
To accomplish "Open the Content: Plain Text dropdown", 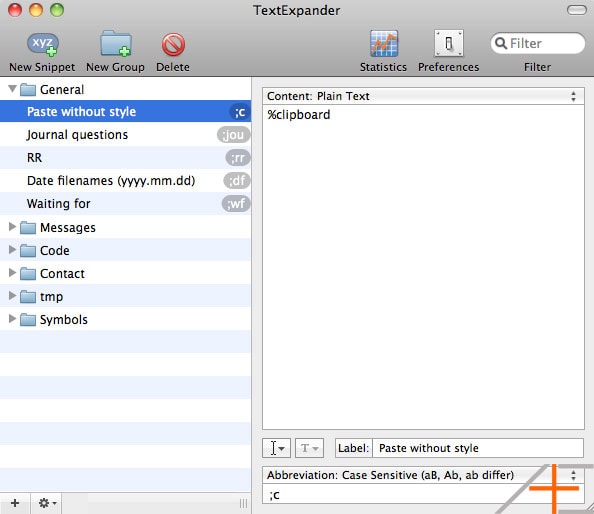I will tap(423, 96).
